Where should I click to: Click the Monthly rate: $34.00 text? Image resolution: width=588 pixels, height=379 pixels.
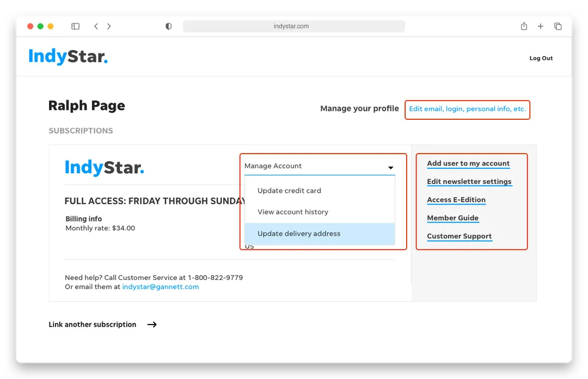point(100,228)
